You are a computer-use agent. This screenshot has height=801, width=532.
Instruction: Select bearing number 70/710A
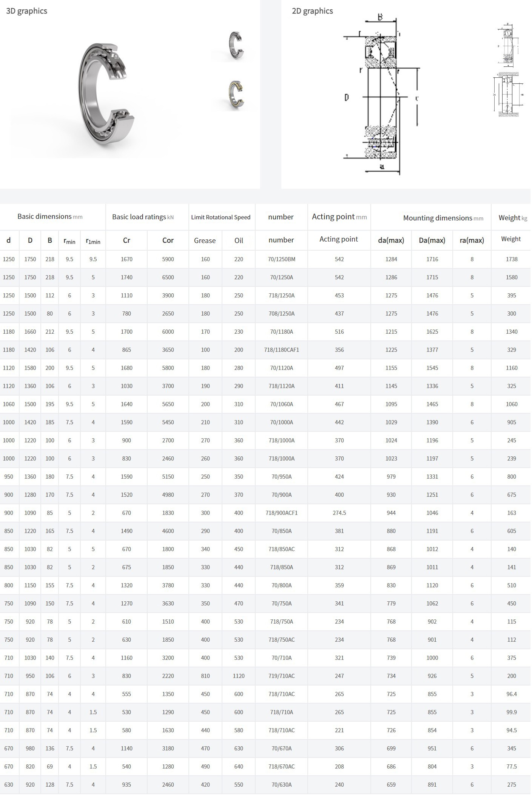(282, 658)
